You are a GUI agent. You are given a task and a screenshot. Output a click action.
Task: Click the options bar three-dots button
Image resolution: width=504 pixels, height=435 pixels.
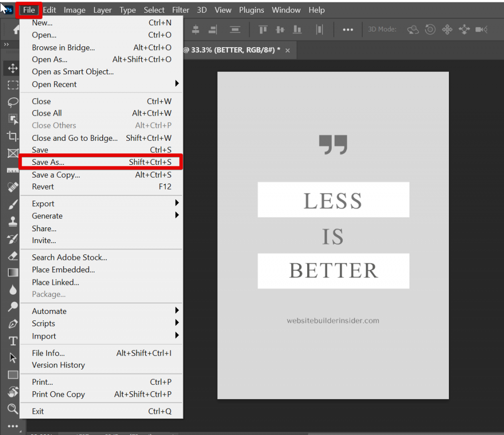pyautogui.click(x=348, y=30)
